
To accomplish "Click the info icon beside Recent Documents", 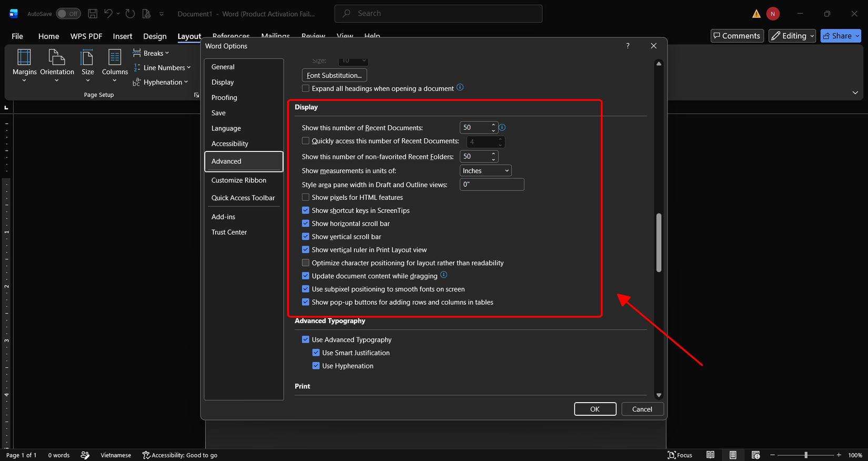I will (x=502, y=127).
